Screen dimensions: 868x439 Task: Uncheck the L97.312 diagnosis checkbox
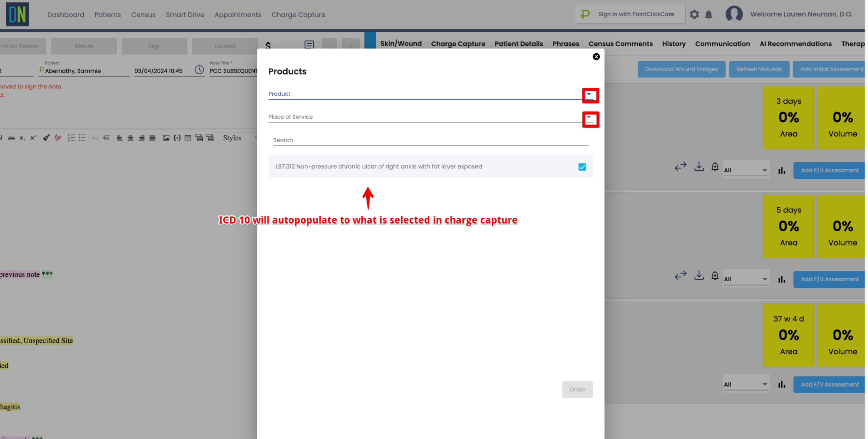582,167
